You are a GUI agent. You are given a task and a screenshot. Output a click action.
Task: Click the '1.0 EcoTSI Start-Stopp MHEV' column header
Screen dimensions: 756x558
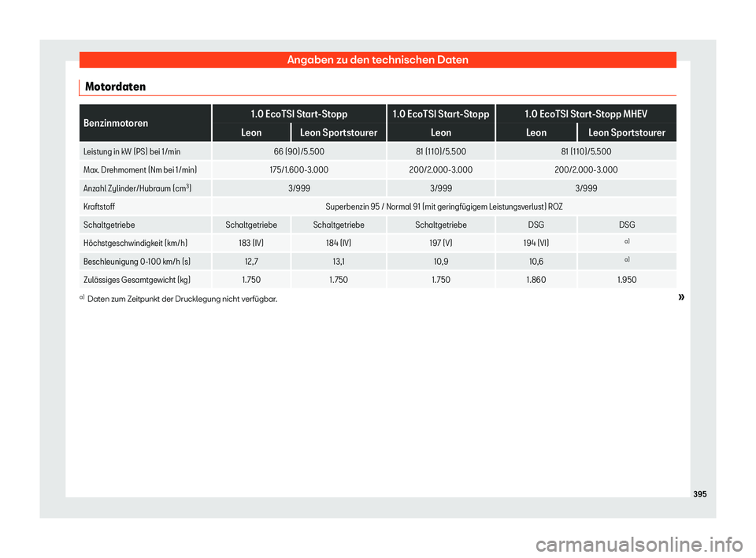(x=586, y=114)
